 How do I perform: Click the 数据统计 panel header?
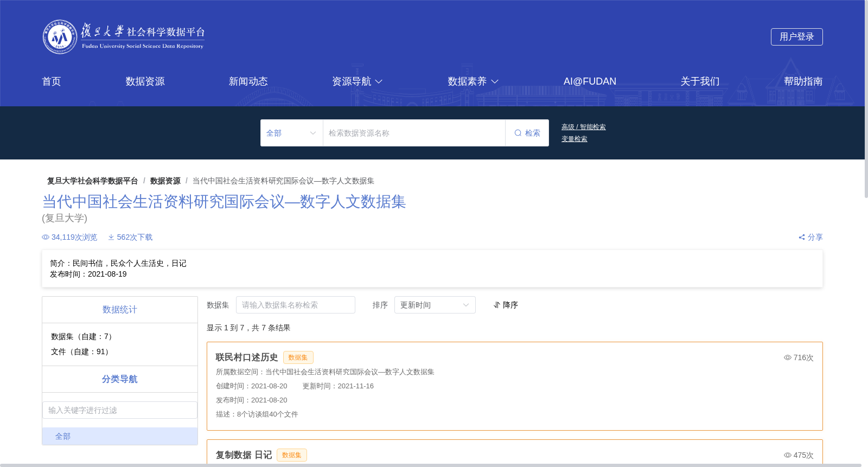point(120,310)
